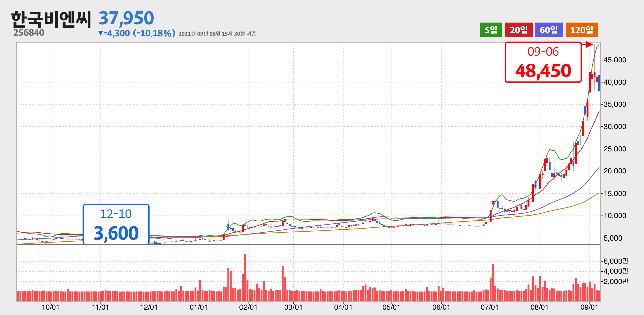Click the 20,000 price axis label

coord(615,171)
